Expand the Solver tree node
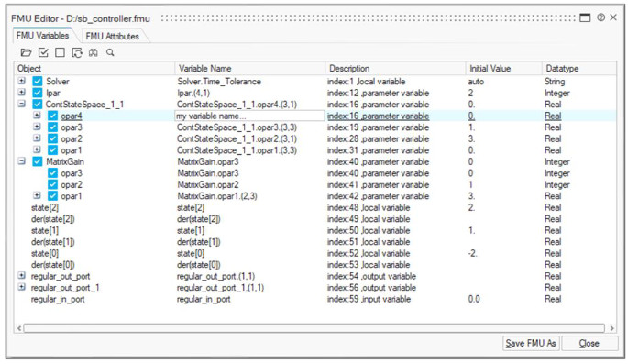The width and height of the screenshot is (628, 364). click(x=22, y=81)
